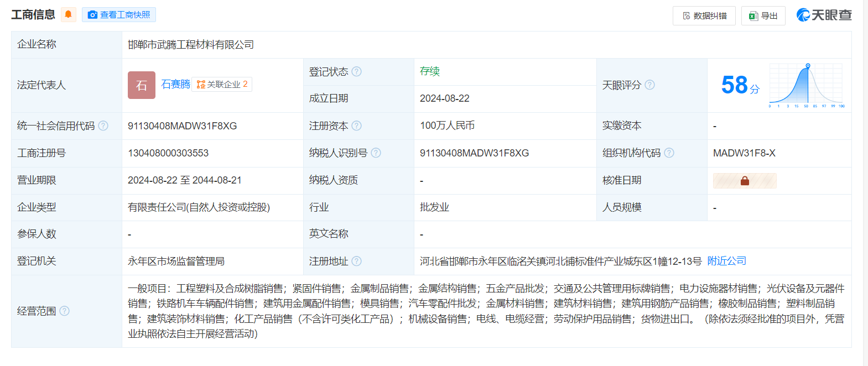Click the 天眼查 logo
The height and width of the screenshot is (366, 868).
tap(824, 15)
